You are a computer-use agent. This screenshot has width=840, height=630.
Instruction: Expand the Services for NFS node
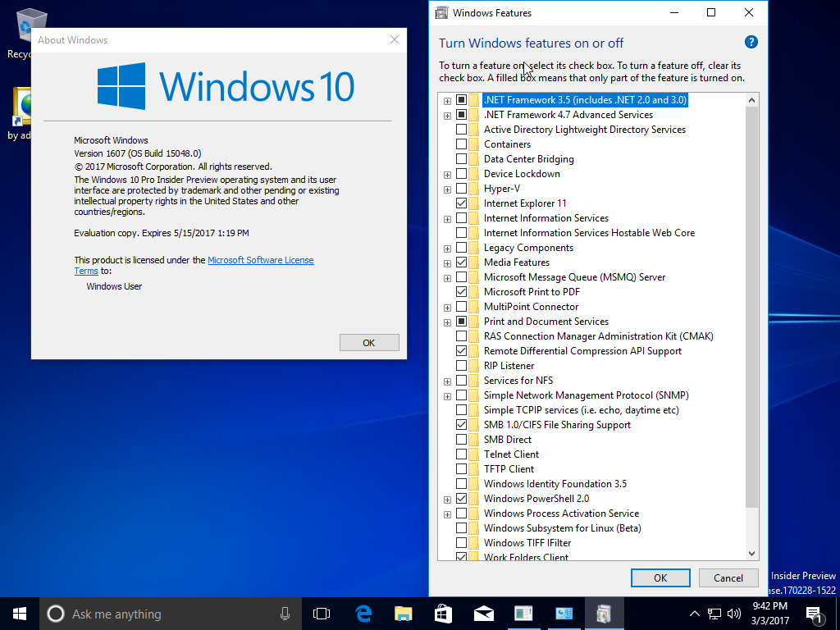pos(447,381)
